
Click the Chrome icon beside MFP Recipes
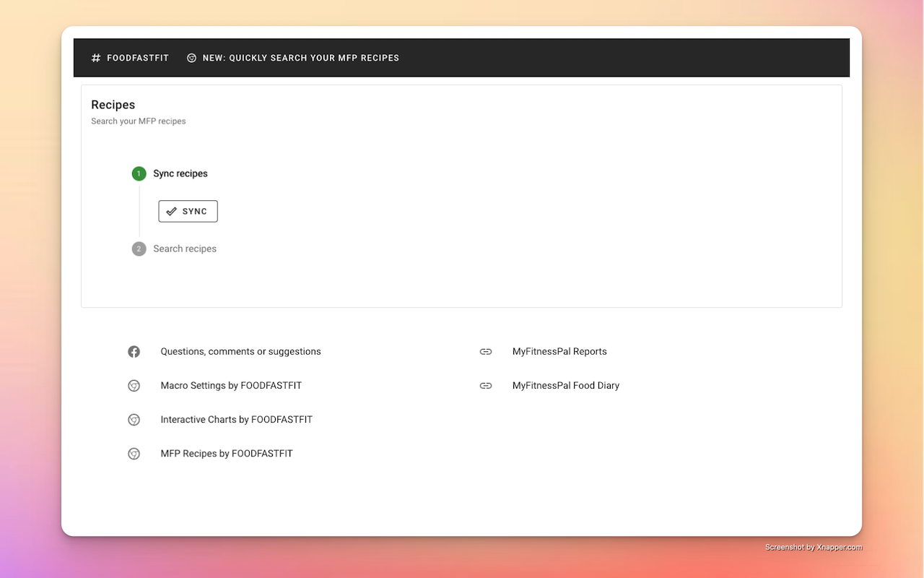point(134,454)
